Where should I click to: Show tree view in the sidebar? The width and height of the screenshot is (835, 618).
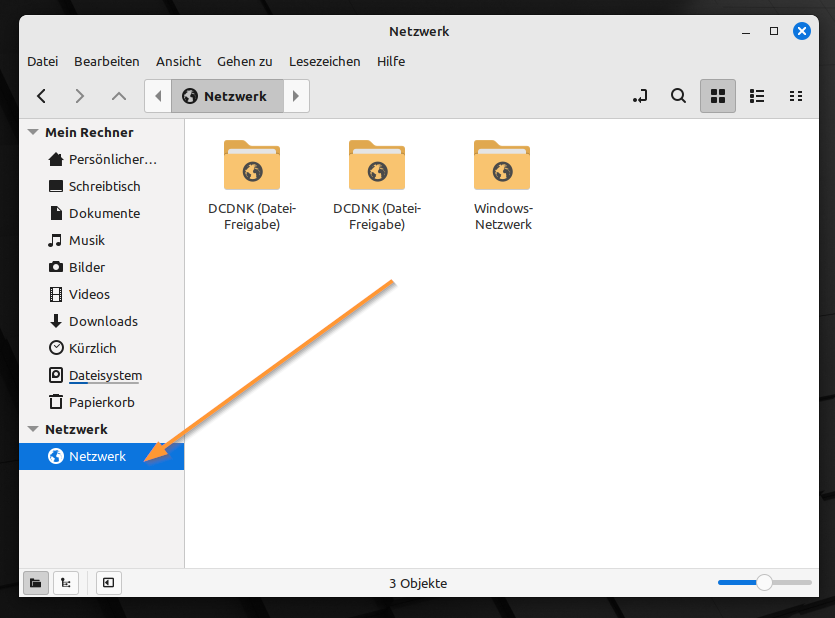pyautogui.click(x=66, y=583)
